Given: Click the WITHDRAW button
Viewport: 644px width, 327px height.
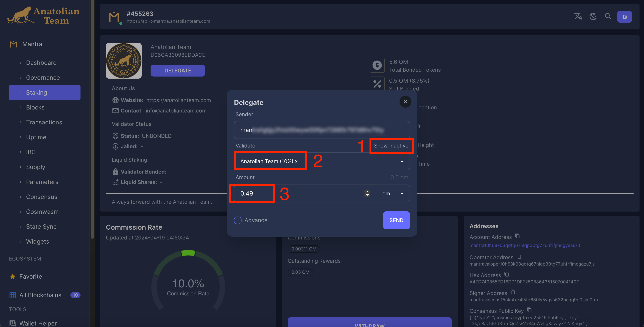Looking at the screenshot, I should coord(370,323).
